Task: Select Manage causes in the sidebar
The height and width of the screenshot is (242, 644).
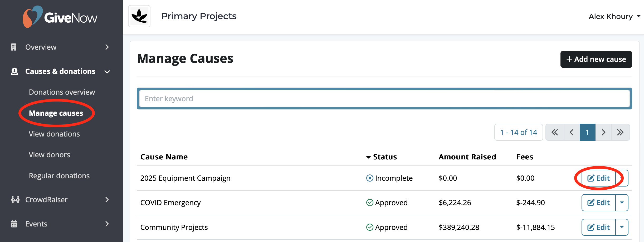Action: point(56,113)
